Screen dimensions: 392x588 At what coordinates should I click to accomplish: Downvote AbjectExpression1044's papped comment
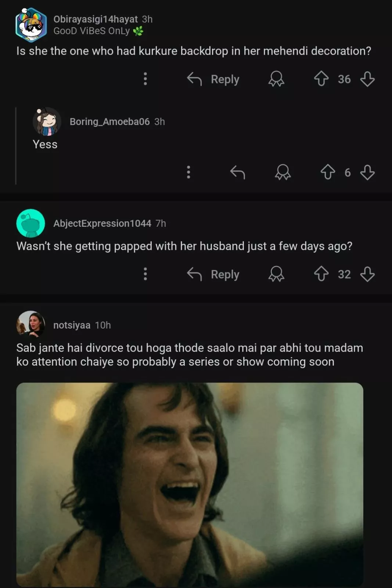click(x=367, y=274)
